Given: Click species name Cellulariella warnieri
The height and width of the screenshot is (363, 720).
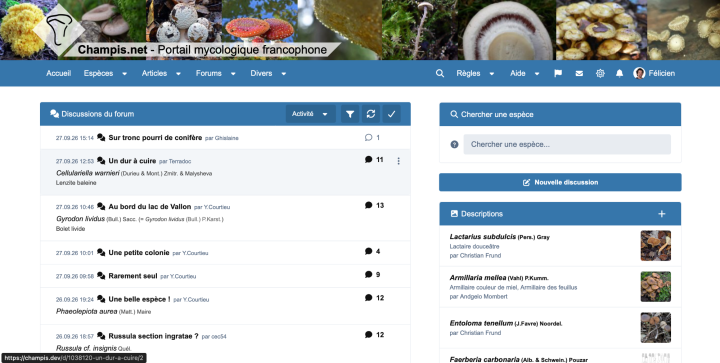Looking at the screenshot, I should point(88,173).
